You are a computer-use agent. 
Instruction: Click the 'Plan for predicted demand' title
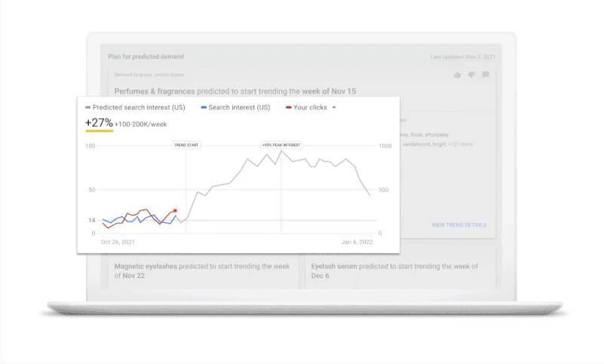tap(146, 57)
